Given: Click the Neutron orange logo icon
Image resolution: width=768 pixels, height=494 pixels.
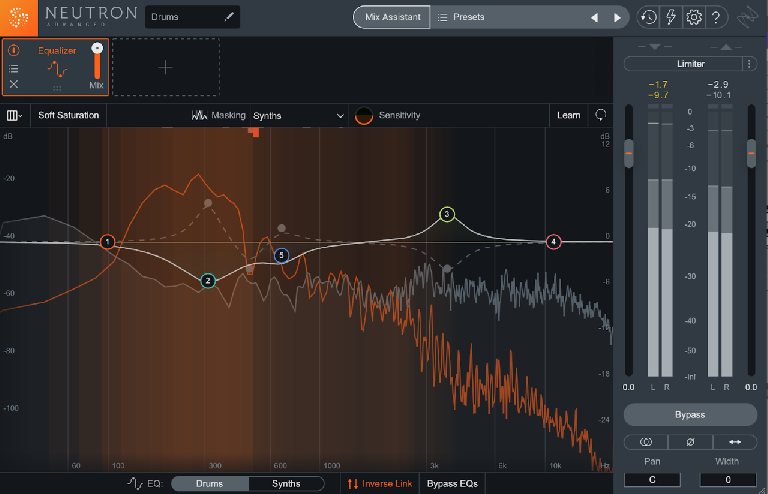Looking at the screenshot, I should click(x=18, y=18).
